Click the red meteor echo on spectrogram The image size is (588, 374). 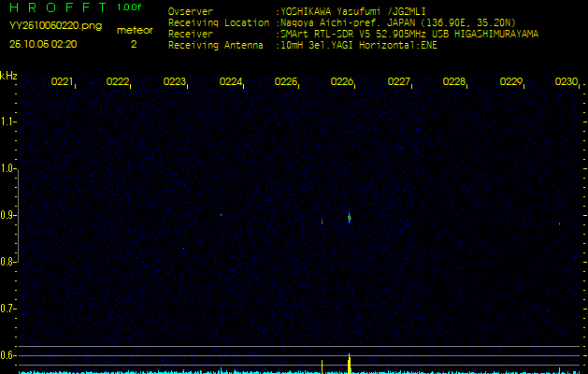[349, 217]
